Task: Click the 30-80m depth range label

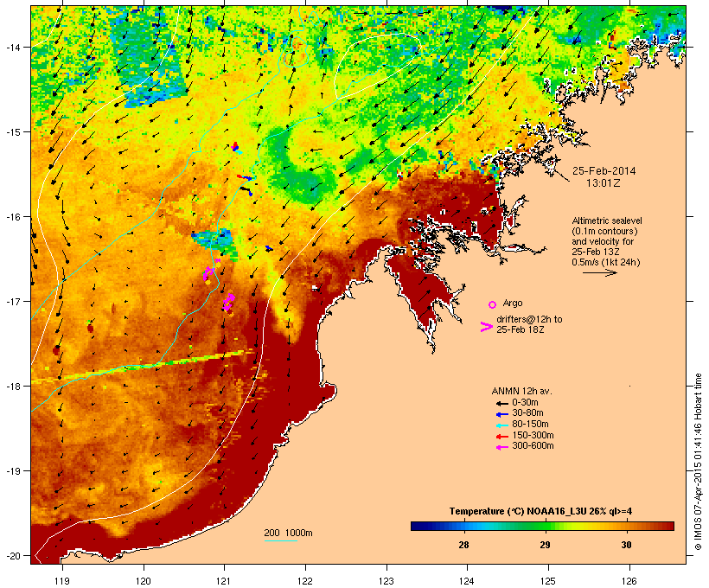Action: (x=527, y=413)
